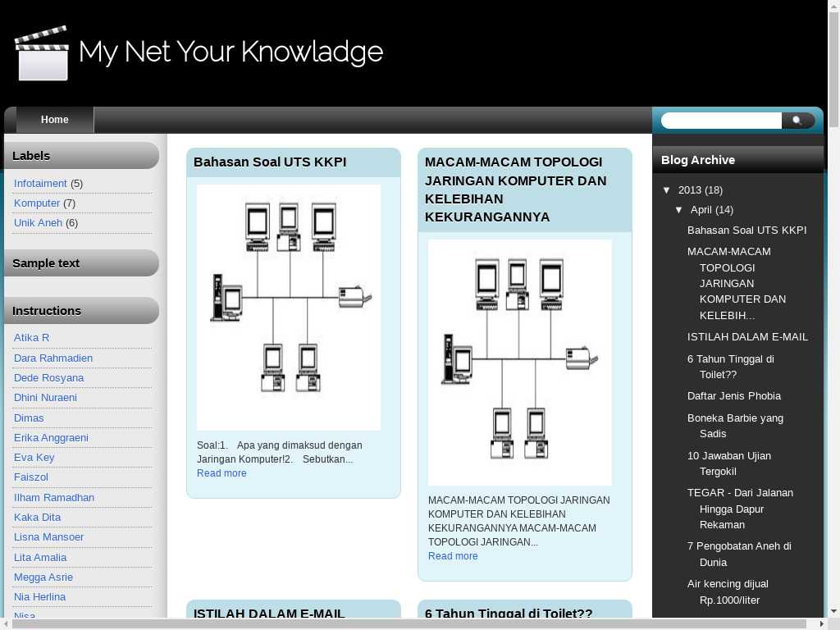
Task: Click the search magnifier button
Action: coord(797,121)
